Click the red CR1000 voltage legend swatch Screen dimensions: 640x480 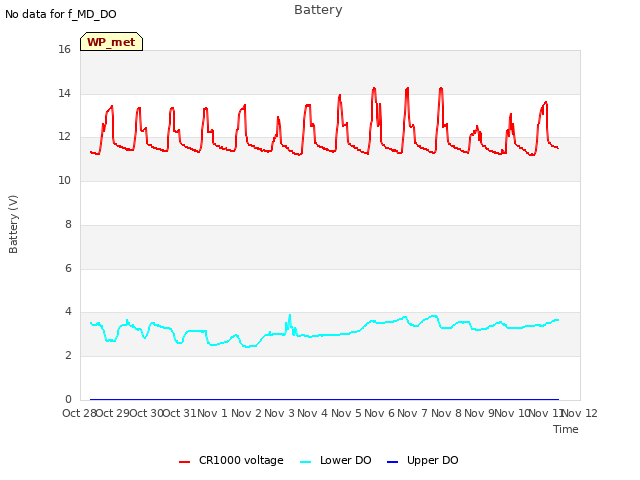pos(184,462)
